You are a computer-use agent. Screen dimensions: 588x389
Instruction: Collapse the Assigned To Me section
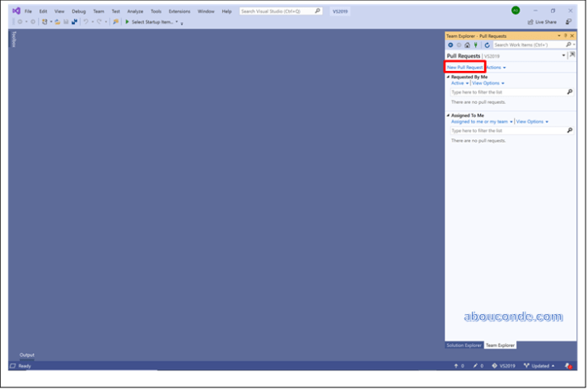(448, 115)
